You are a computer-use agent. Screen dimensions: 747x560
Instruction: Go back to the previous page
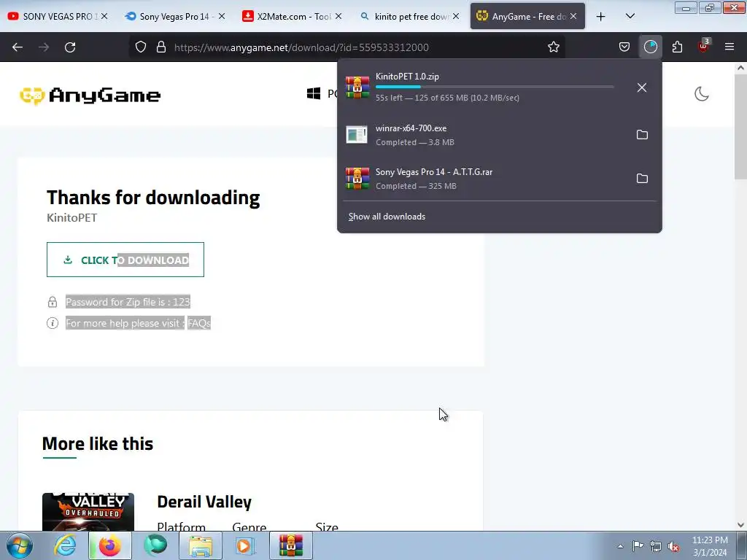pyautogui.click(x=18, y=47)
